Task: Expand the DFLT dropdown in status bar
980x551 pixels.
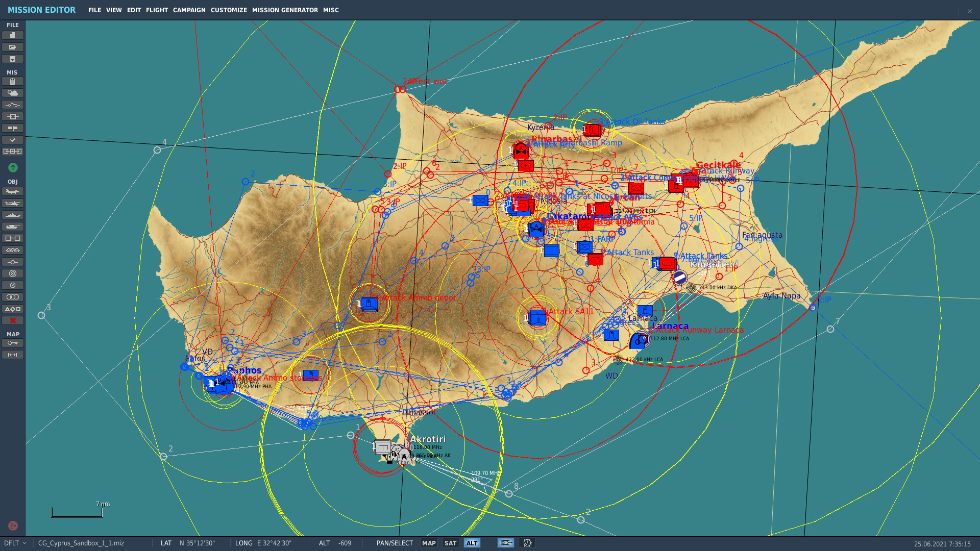Action: [x=15, y=543]
